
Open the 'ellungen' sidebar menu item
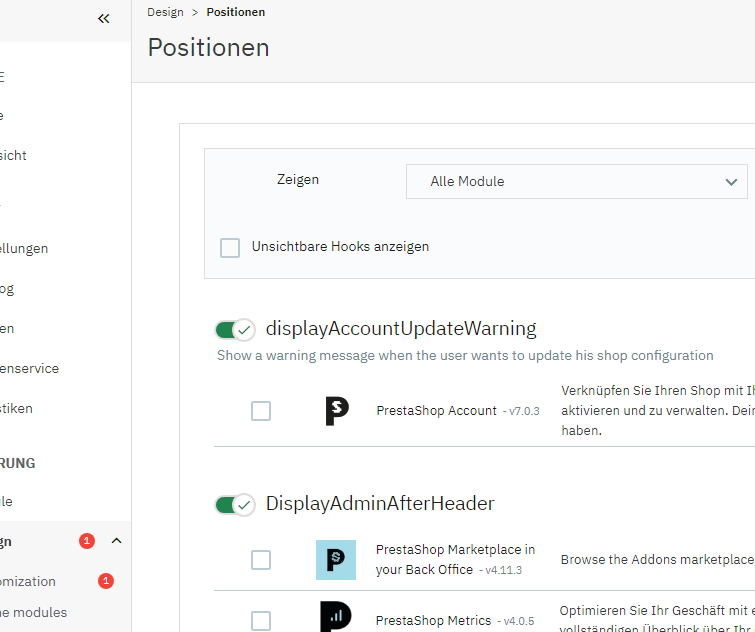pos(24,248)
